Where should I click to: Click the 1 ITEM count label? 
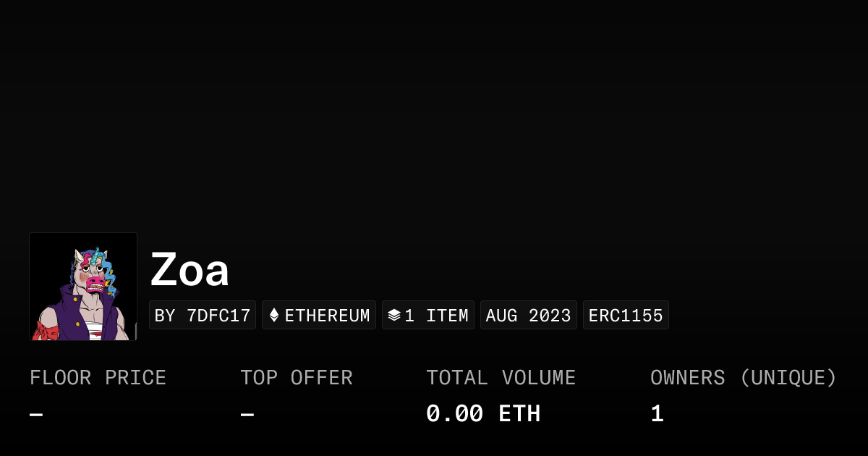click(x=436, y=316)
